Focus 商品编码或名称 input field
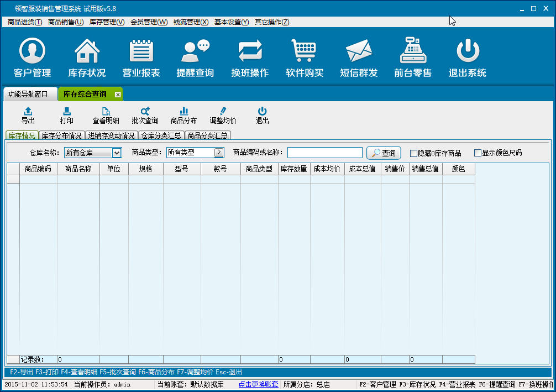 pyautogui.click(x=325, y=153)
